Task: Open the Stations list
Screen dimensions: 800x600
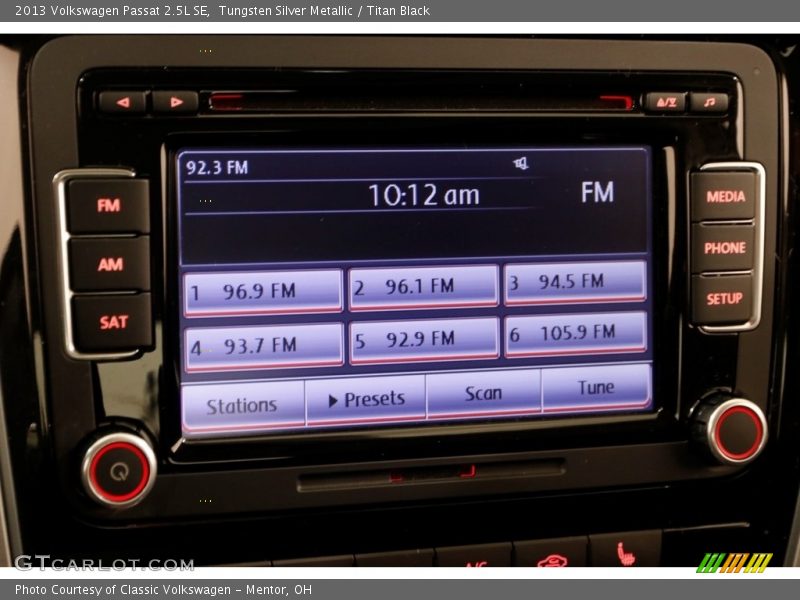Action: (242, 406)
